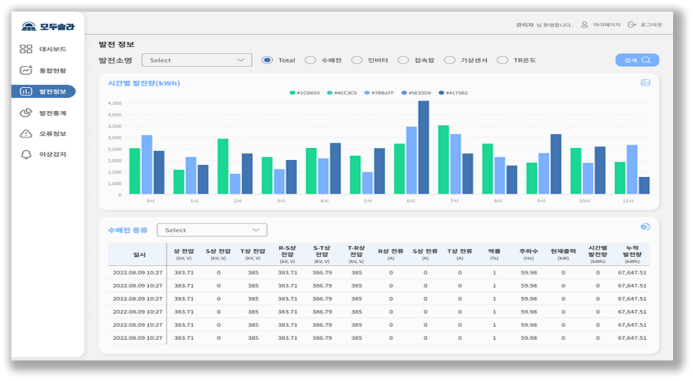693x381 pixels.
Task: Click the tall 6시 dark blue bar
Action: pyautogui.click(x=423, y=148)
